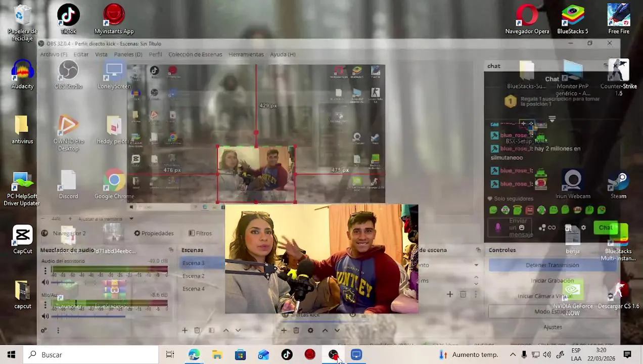Screen dimensions: 643x364
Task: Open the chat shop icon next to the settings gear
Action: (x=568, y=228)
